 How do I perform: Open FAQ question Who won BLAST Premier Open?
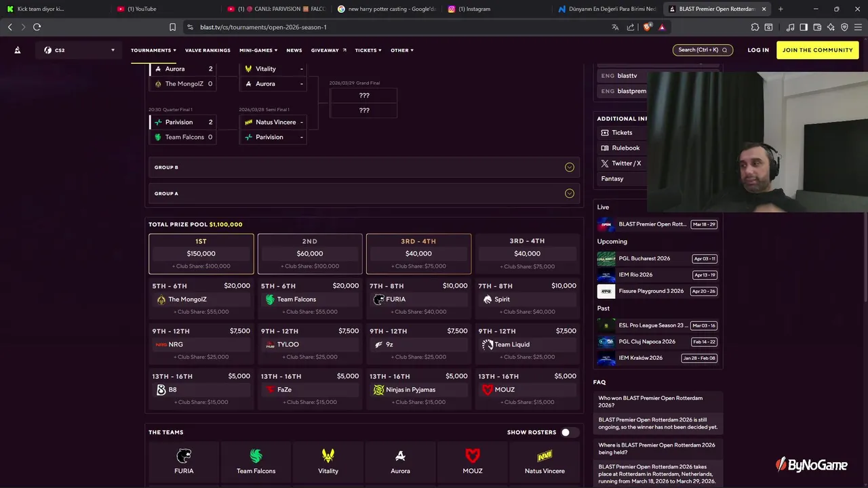pos(656,401)
